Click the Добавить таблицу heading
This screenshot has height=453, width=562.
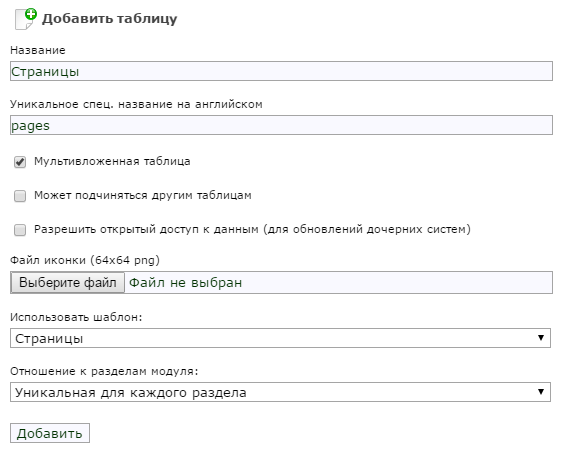(x=110, y=19)
